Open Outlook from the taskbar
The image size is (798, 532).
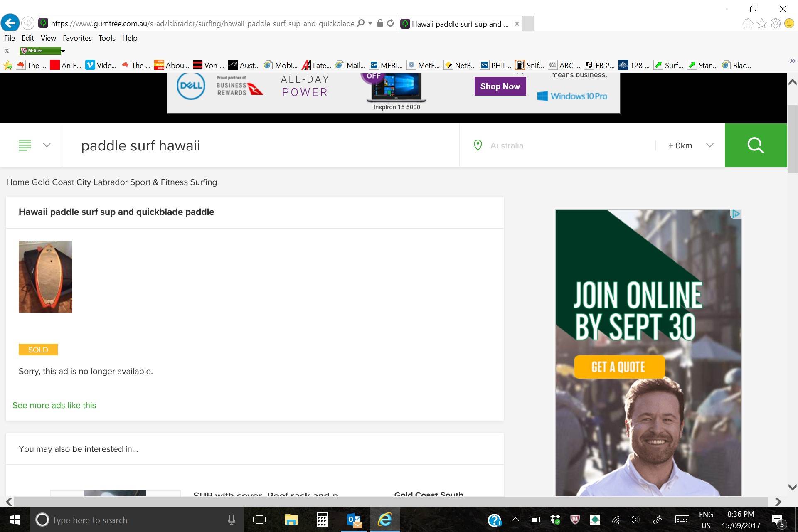(354, 520)
